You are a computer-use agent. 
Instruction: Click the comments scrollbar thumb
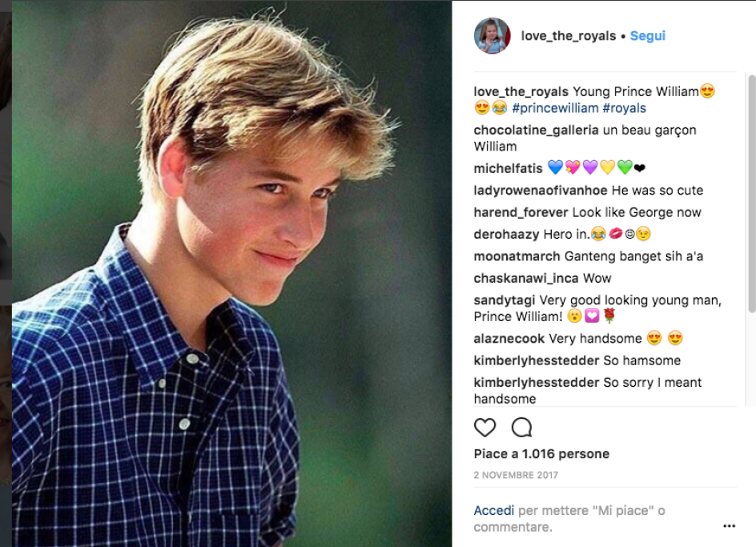point(752,193)
